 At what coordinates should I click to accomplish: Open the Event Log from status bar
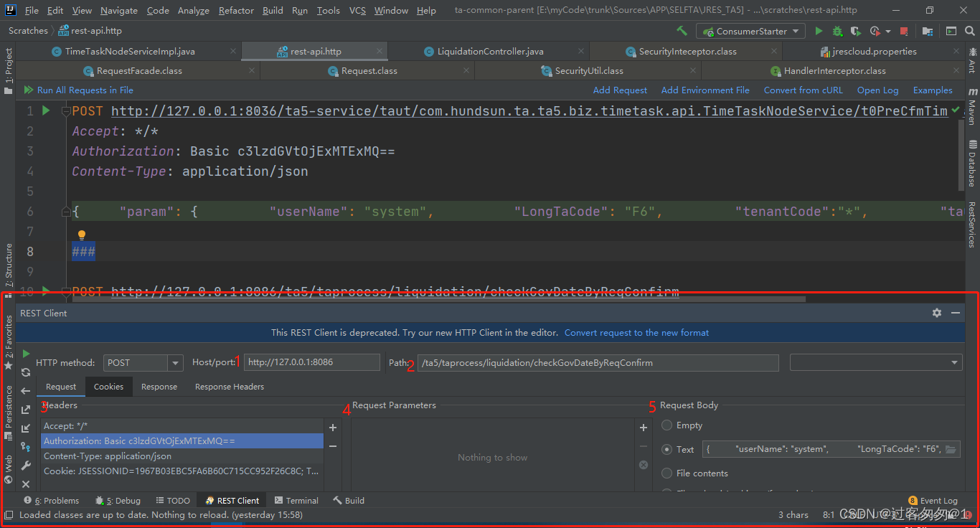tap(933, 501)
